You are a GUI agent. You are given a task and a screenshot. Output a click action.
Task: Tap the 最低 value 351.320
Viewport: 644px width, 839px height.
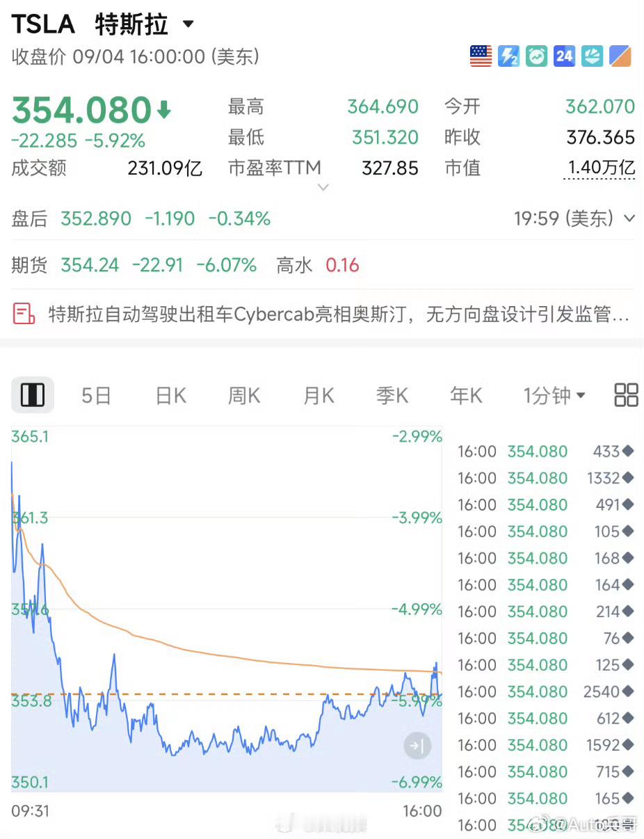click(385, 137)
